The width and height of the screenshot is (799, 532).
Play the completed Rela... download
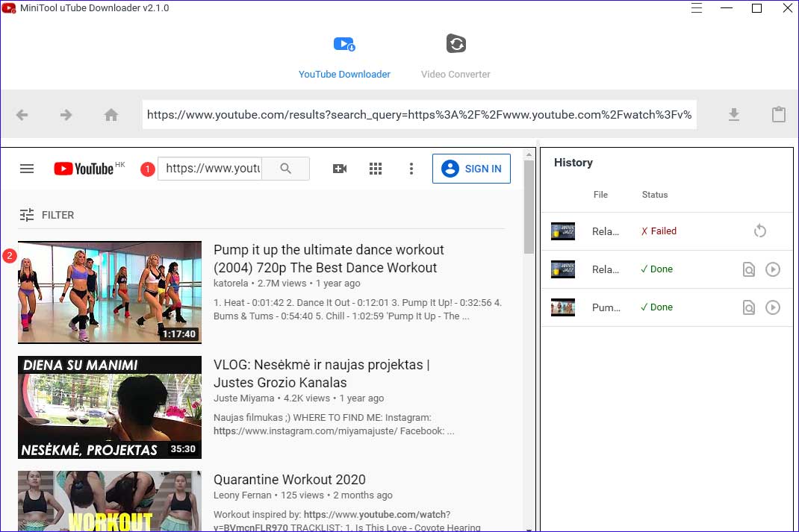[x=773, y=269]
